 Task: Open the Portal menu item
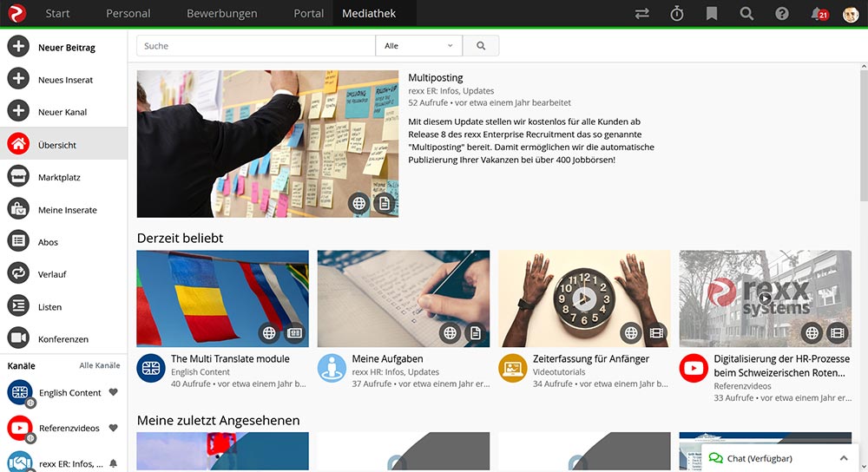308,13
